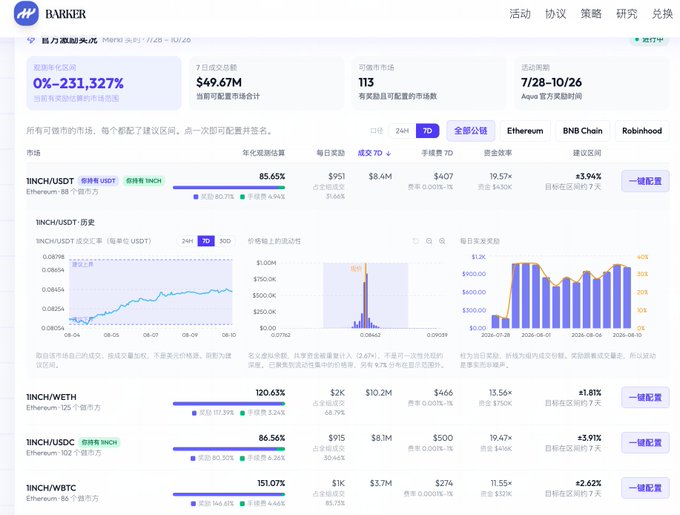Set price chart range to 30D
680x515 pixels.
[225, 241]
